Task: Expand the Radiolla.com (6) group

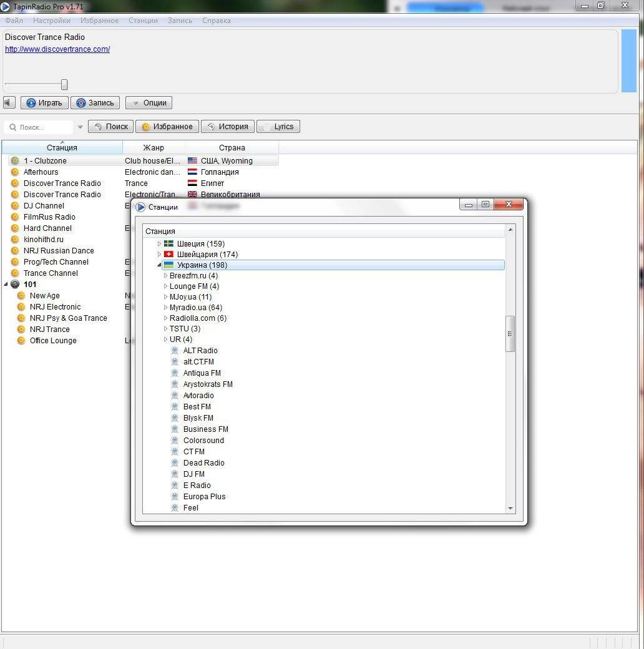Action: [x=165, y=318]
